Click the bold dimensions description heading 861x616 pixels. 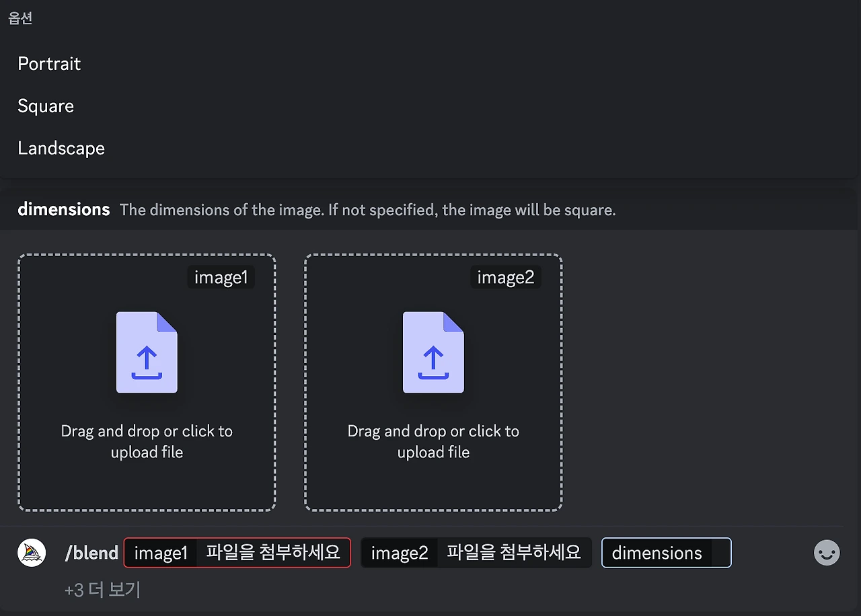(64, 210)
